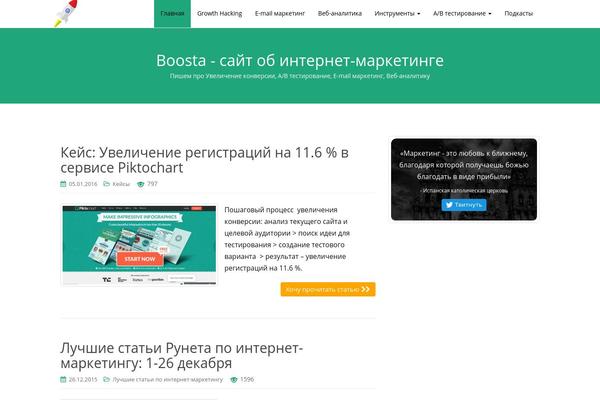Click the Твитнуть button

coord(464,205)
